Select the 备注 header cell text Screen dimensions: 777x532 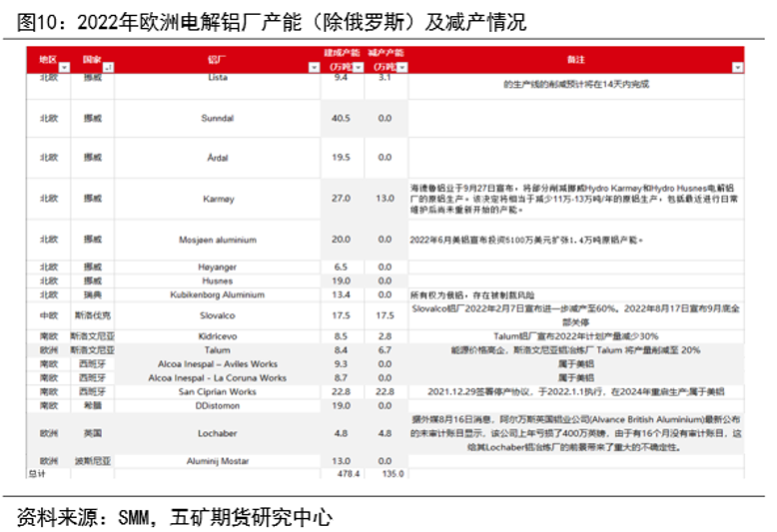[x=576, y=60]
